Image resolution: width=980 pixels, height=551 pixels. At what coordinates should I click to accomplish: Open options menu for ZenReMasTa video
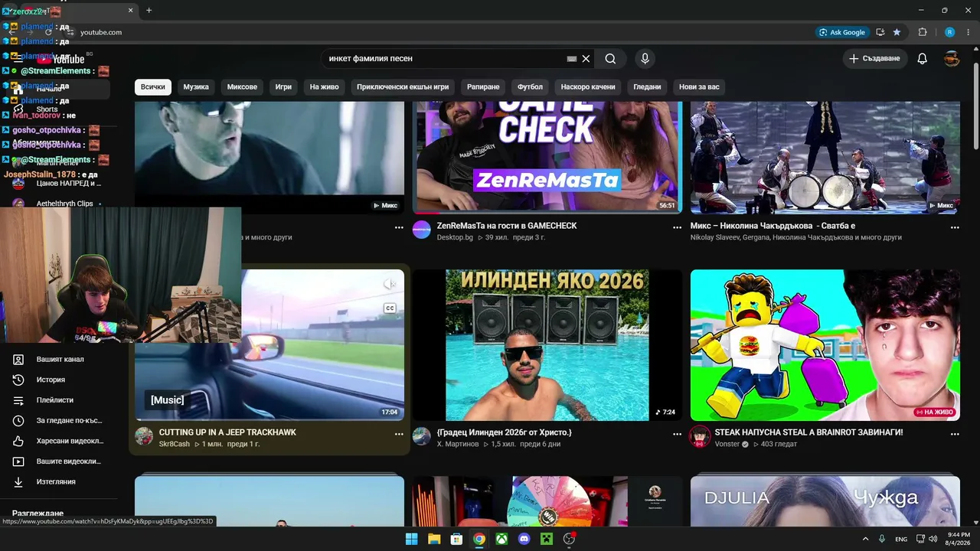677,227
